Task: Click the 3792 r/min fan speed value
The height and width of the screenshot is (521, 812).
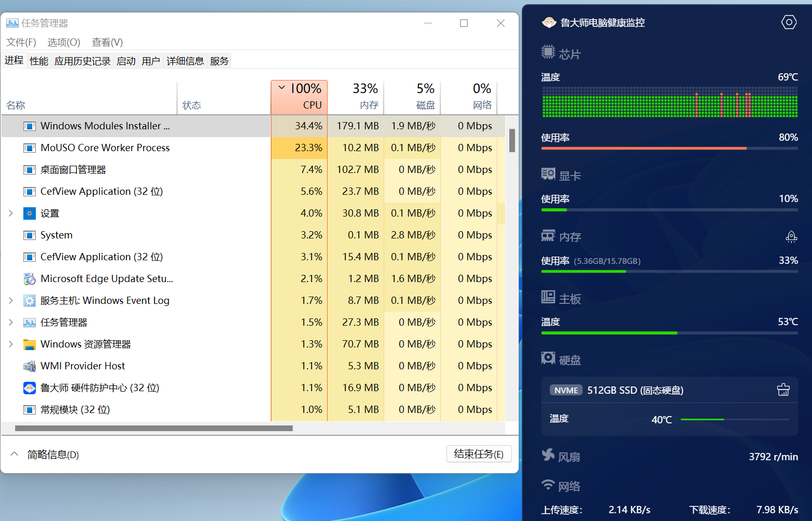Action: 774,457
